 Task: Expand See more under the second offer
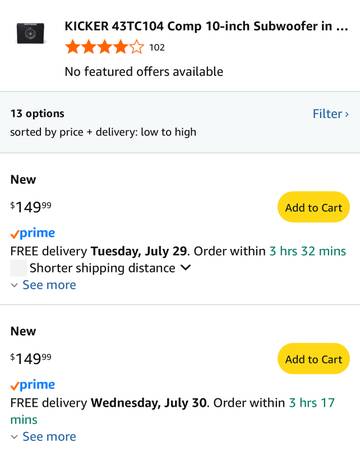coord(49,437)
